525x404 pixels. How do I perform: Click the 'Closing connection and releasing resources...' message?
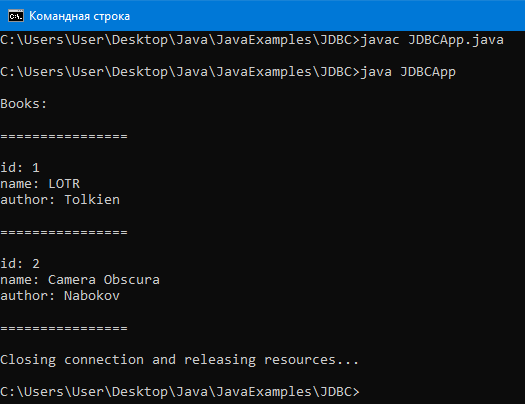click(x=179, y=360)
